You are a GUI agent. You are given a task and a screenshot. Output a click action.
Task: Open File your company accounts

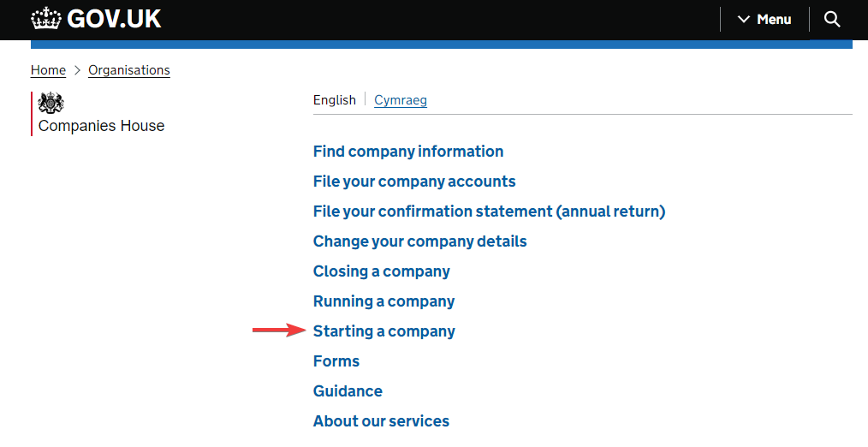coord(414,182)
